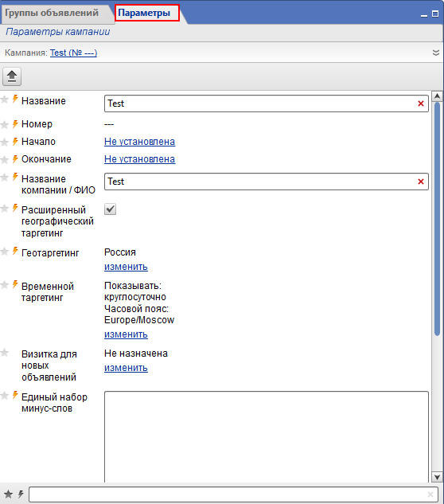
Task: Uncheck Расширенный географический таргетинг checkbox
Action: pos(110,209)
